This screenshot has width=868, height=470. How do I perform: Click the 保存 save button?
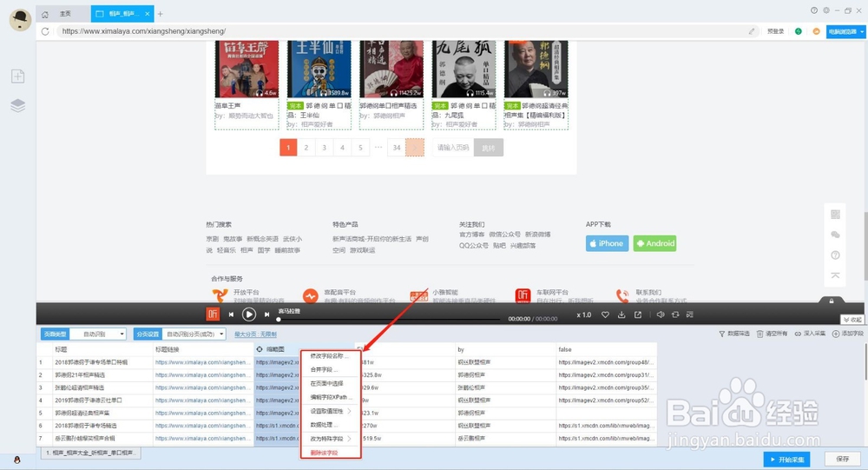[x=843, y=459]
